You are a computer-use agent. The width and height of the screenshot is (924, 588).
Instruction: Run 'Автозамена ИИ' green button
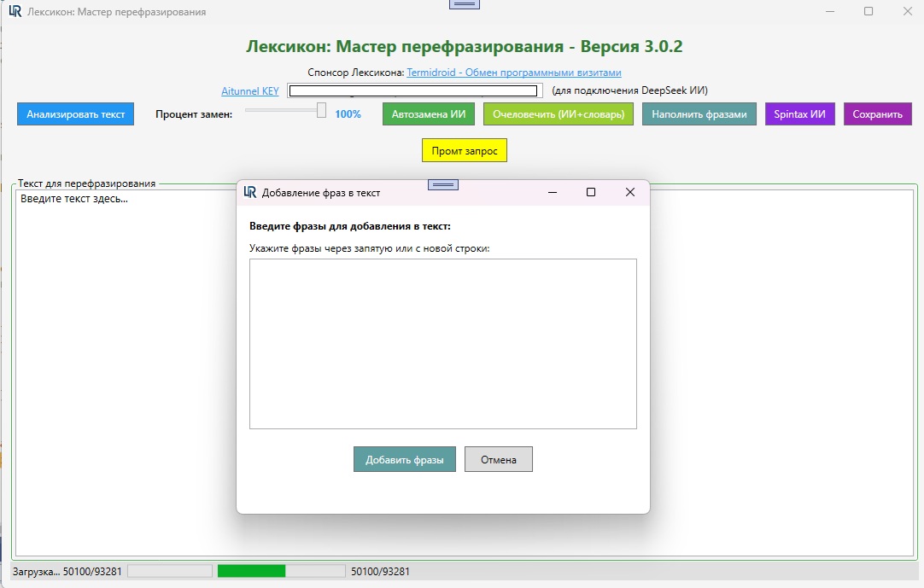coord(429,114)
